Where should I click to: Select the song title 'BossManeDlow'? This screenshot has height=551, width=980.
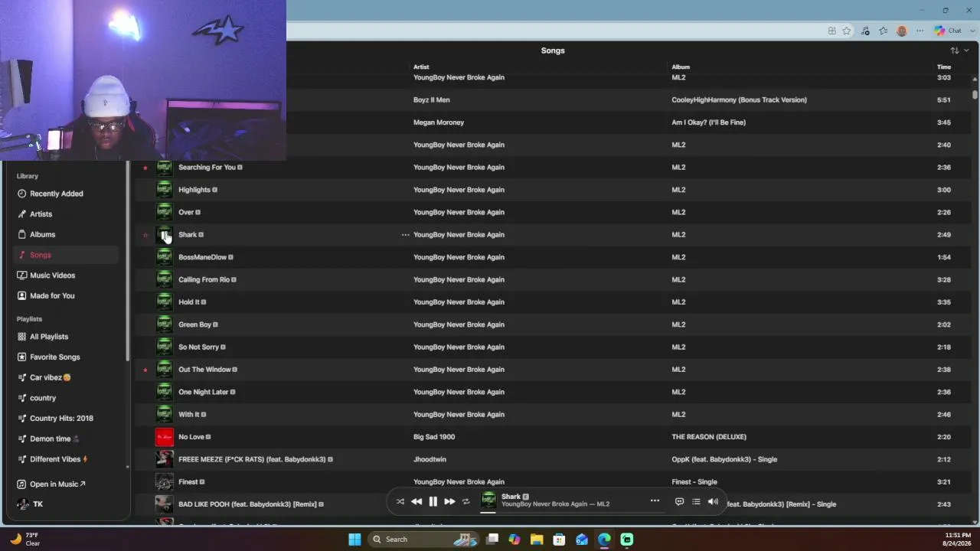coord(202,257)
